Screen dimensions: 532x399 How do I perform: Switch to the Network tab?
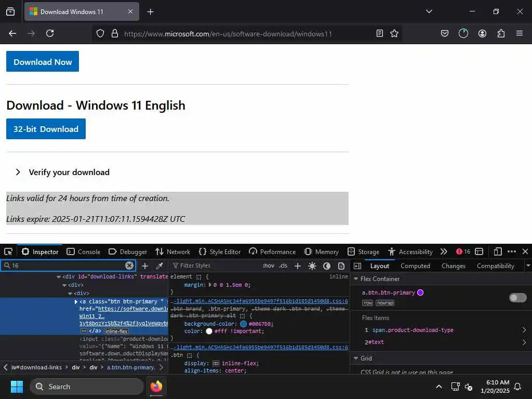pos(172,252)
